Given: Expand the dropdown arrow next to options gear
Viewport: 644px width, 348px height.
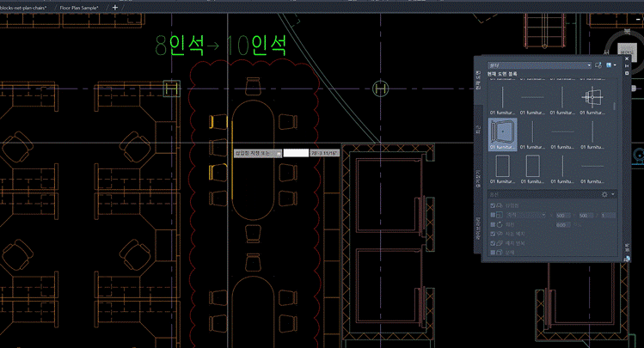Looking at the screenshot, I should tap(613, 194).
